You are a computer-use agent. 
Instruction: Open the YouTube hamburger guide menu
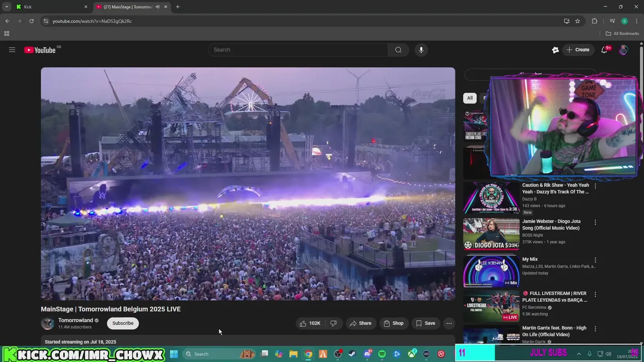(12, 50)
